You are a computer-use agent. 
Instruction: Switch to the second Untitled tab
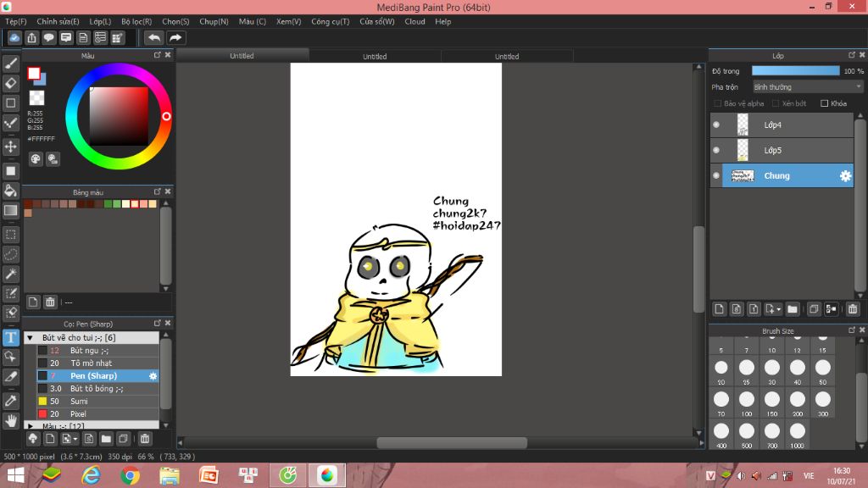[x=375, y=57]
